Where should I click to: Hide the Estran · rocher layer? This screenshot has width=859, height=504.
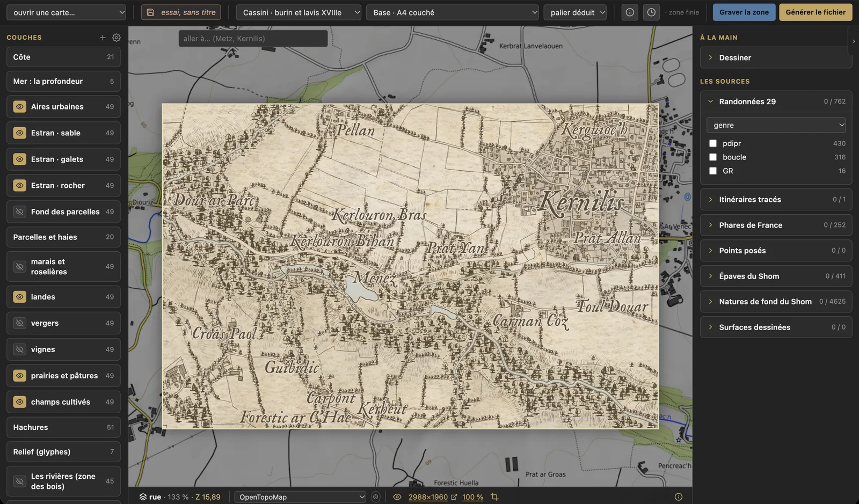[20, 186]
